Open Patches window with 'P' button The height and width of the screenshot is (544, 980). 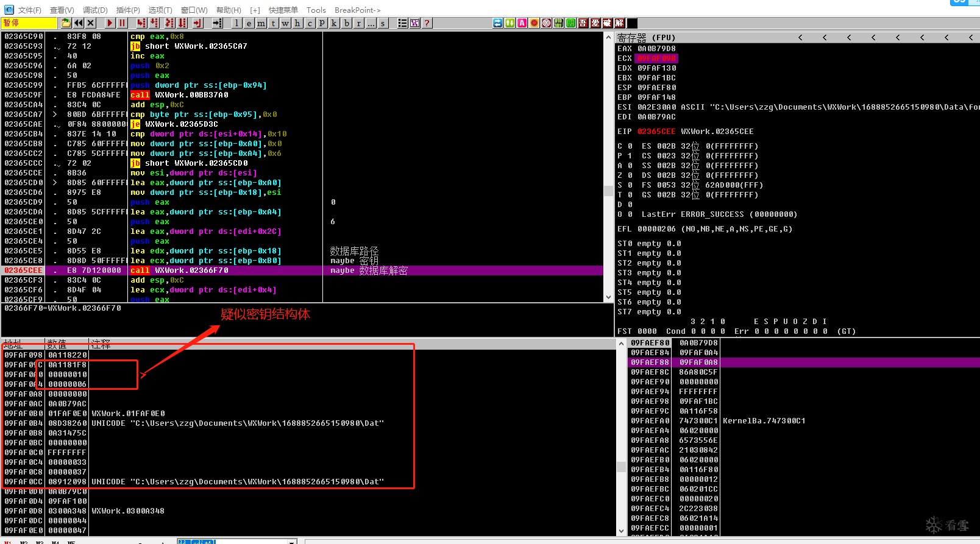322,23
